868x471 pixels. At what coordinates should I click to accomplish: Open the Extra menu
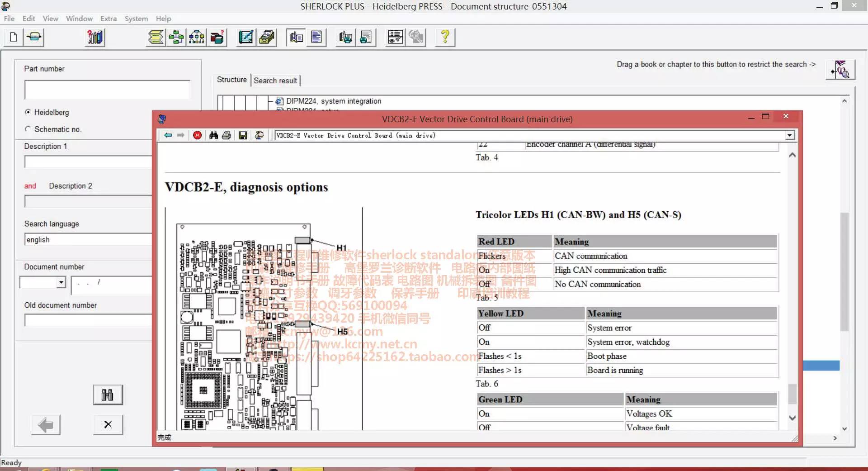click(108, 19)
